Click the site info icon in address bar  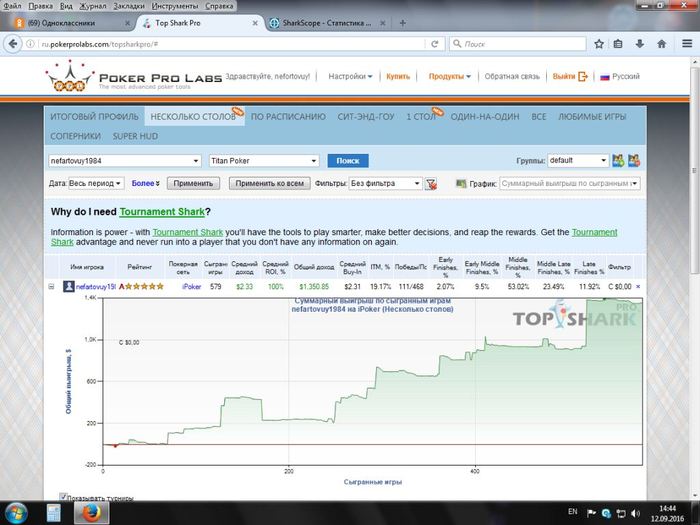point(30,44)
